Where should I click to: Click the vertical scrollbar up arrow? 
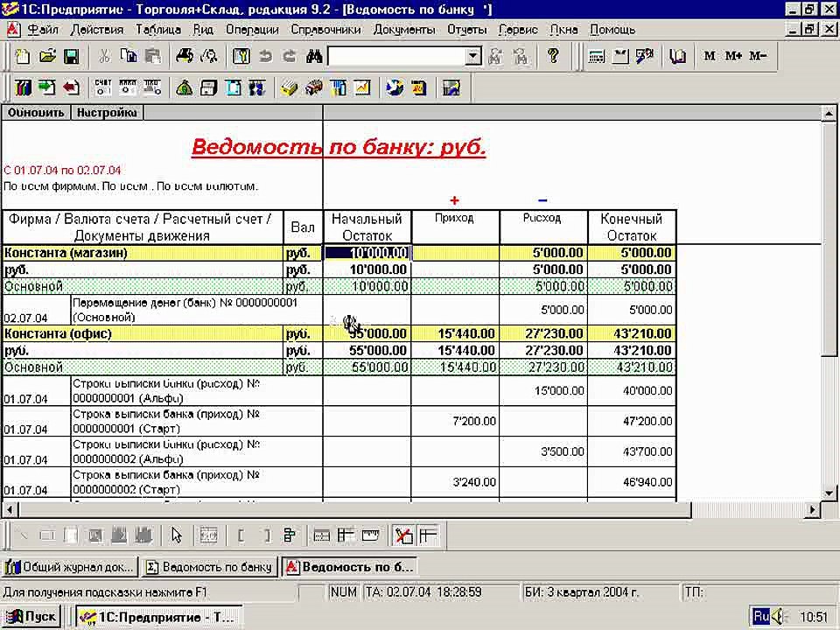click(829, 113)
